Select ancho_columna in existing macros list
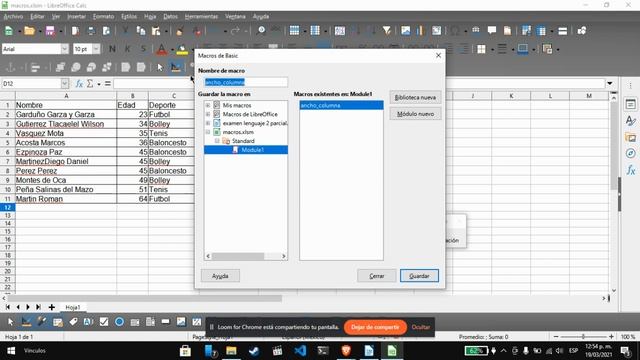The height and width of the screenshot is (360, 640). 341,105
